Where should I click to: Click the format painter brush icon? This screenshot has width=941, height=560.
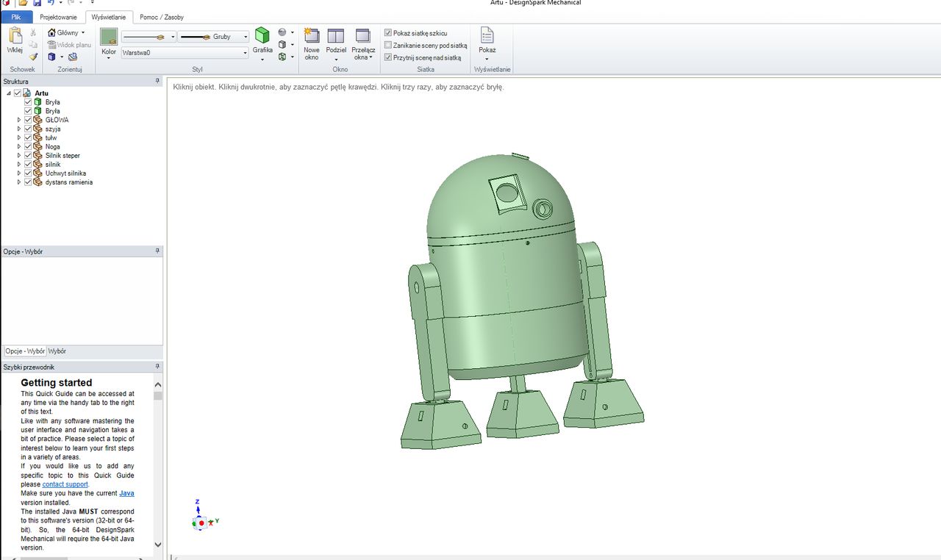[33, 57]
